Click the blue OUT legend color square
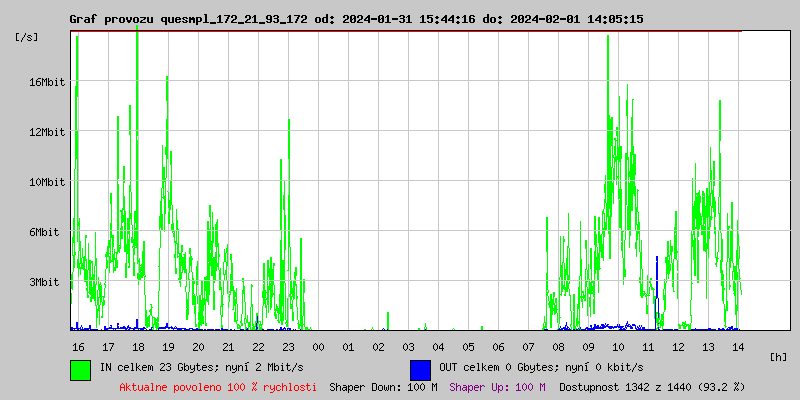 420,369
